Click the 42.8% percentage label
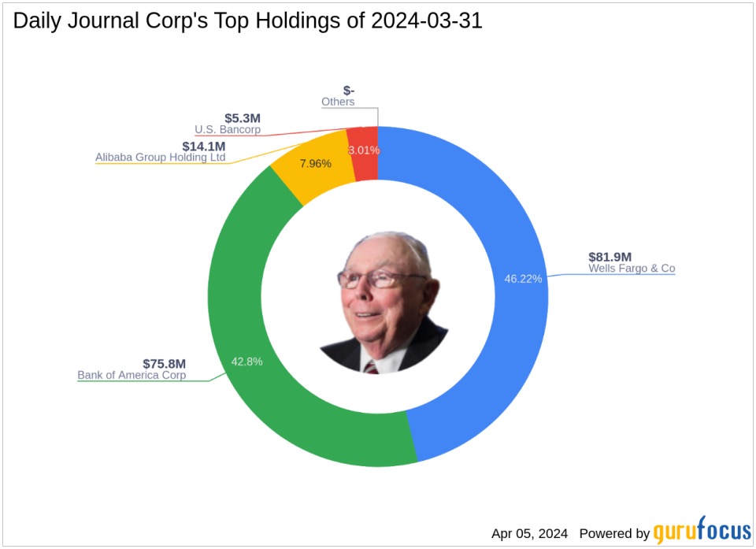 click(246, 362)
